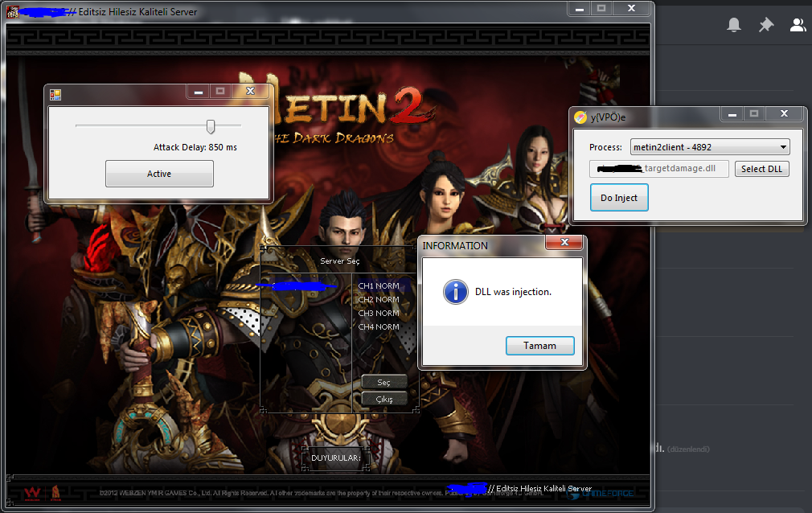Click the DUYURULAR announcements box
Image resolution: width=812 pixels, height=513 pixels.
click(x=335, y=458)
